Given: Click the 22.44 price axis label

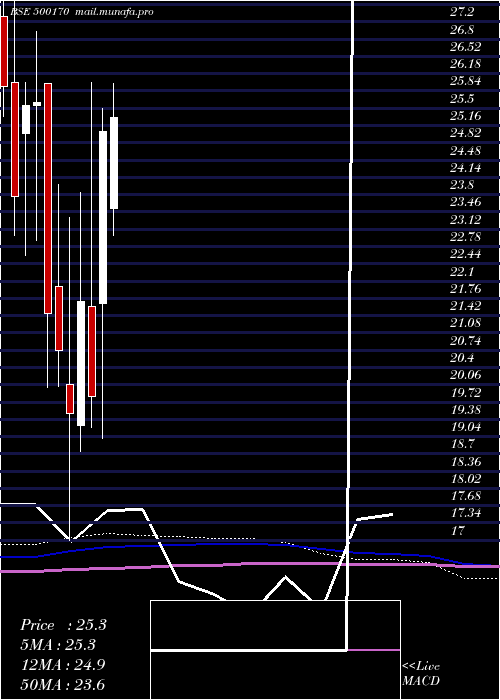Looking at the screenshot, I should point(465,254).
